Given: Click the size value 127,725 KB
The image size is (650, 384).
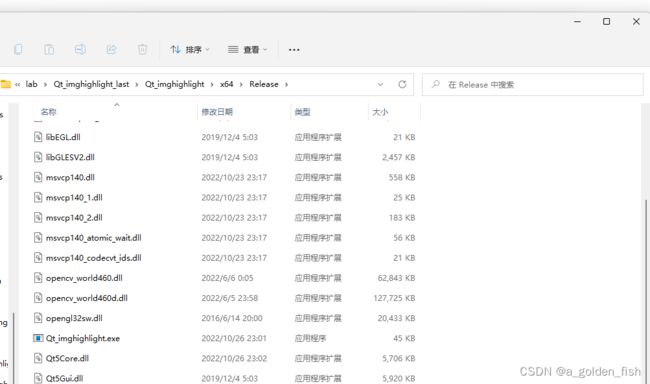Looking at the screenshot, I should point(394,298).
